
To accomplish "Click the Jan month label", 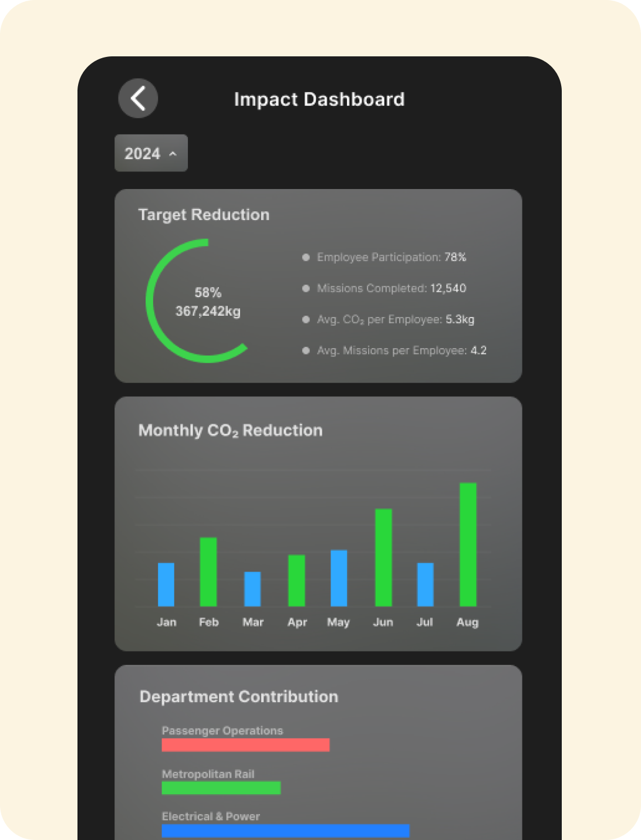I will click(x=167, y=622).
